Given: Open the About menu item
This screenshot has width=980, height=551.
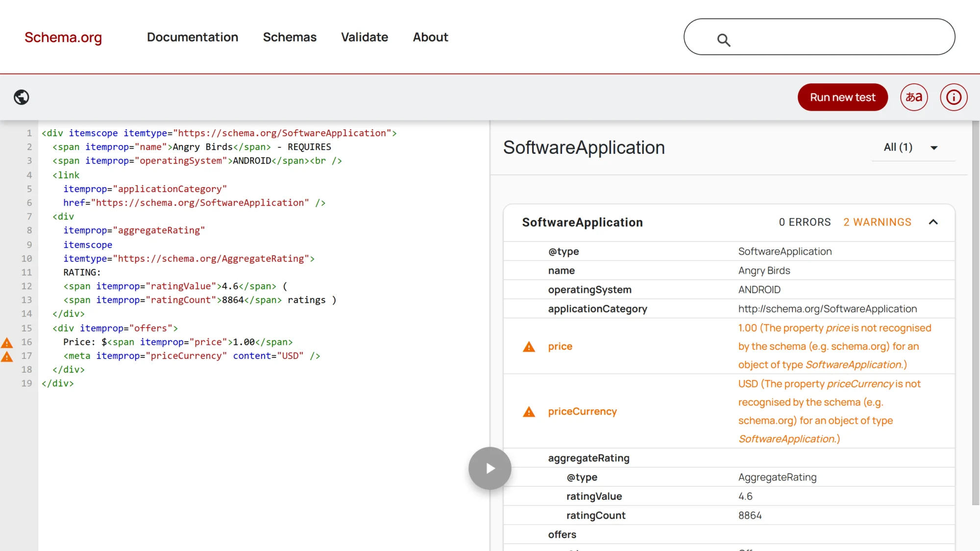Looking at the screenshot, I should pos(430,37).
